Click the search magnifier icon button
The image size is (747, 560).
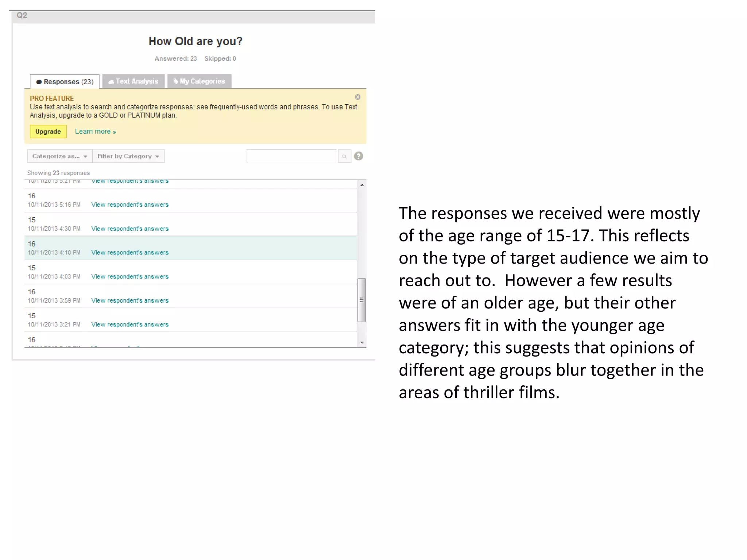click(x=344, y=156)
